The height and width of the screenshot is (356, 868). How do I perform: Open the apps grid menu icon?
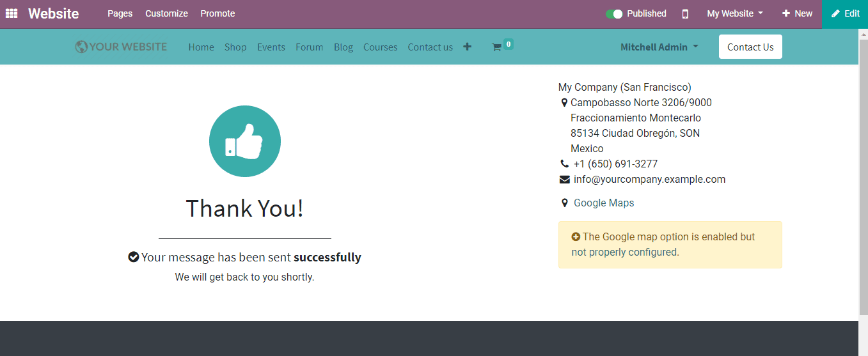[x=12, y=13]
